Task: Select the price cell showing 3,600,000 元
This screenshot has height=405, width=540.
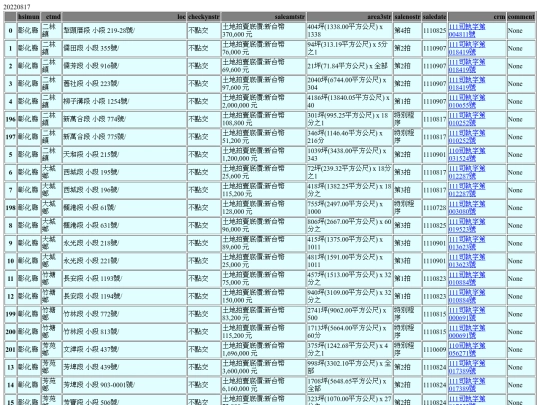Action: coord(263,367)
